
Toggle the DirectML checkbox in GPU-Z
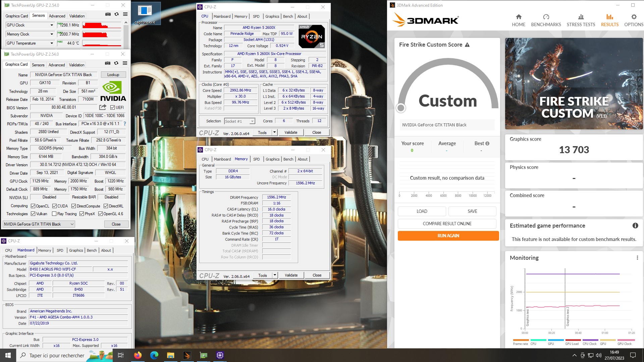pyautogui.click(x=106, y=206)
